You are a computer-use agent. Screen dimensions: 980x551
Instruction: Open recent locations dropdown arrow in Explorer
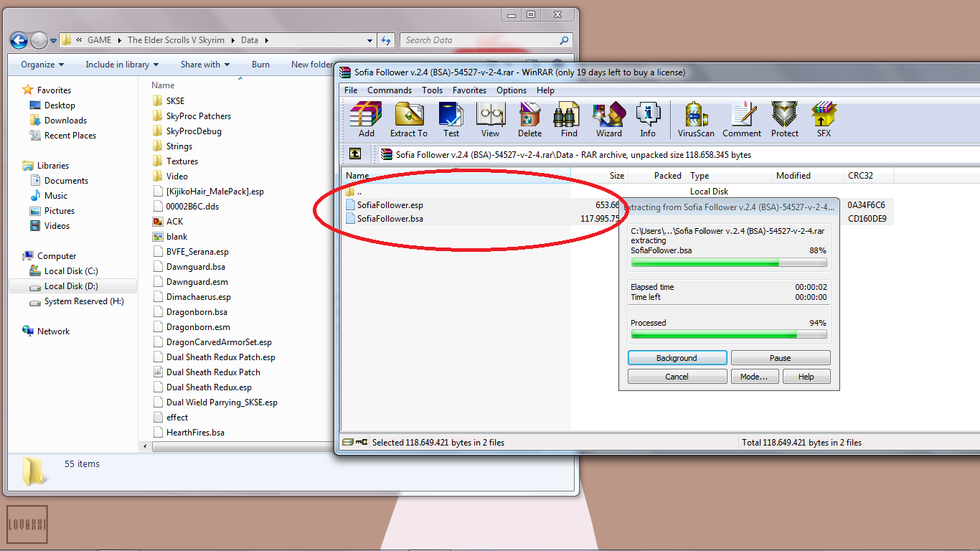[x=53, y=41]
